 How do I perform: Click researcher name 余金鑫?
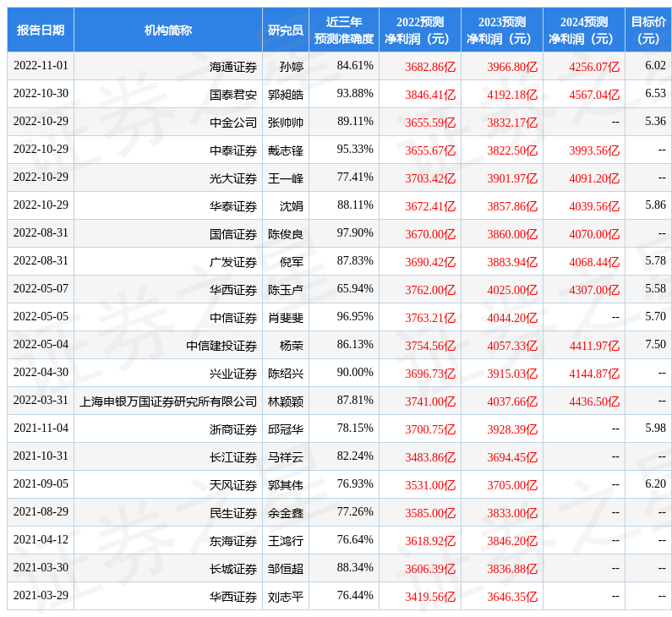286,512
